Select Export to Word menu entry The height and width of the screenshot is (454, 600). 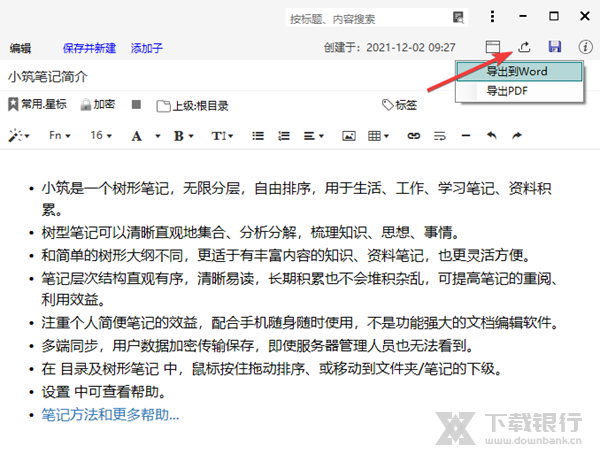click(x=520, y=71)
